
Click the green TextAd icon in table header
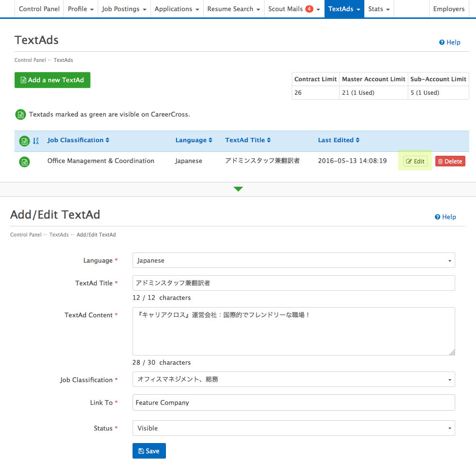[24, 141]
